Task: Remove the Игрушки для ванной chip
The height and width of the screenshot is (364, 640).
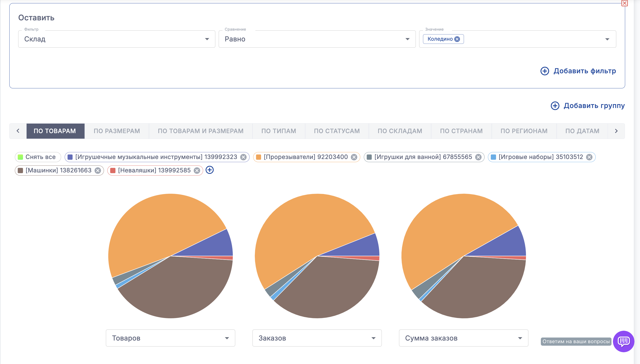Action: pyautogui.click(x=478, y=157)
